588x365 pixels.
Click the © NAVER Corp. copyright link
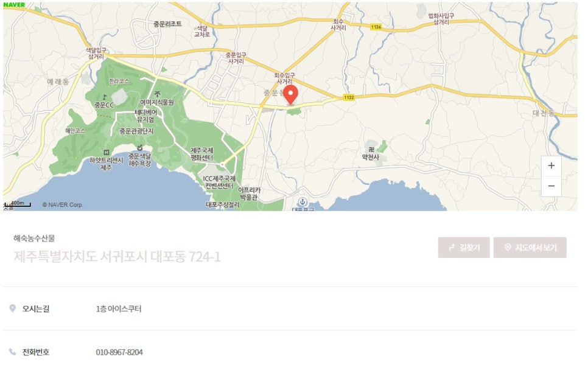click(62, 205)
